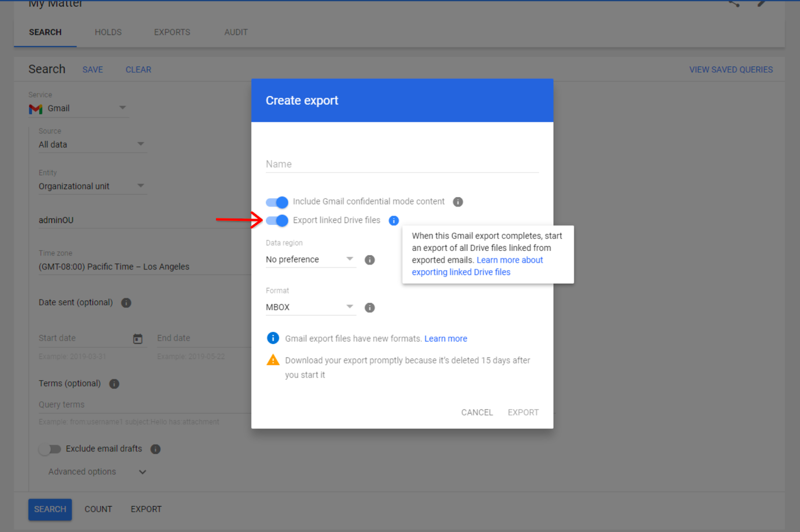Open View Saved Queries
The height and width of the screenshot is (532, 800).
[730, 69]
